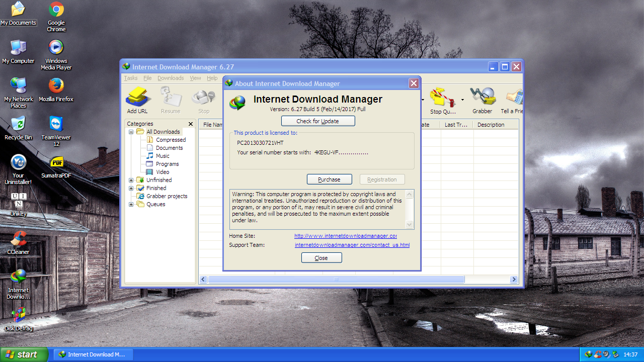
Task: Select the Programs category
Action: click(168, 164)
